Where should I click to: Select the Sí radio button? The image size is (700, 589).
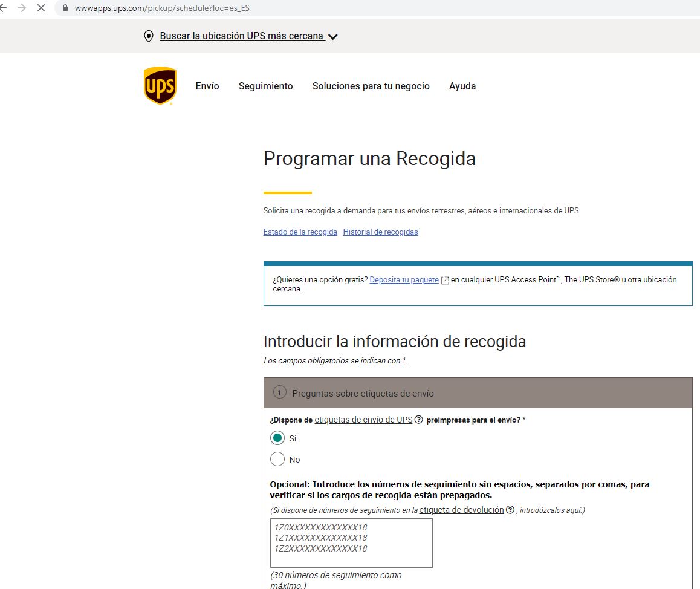pyautogui.click(x=277, y=438)
